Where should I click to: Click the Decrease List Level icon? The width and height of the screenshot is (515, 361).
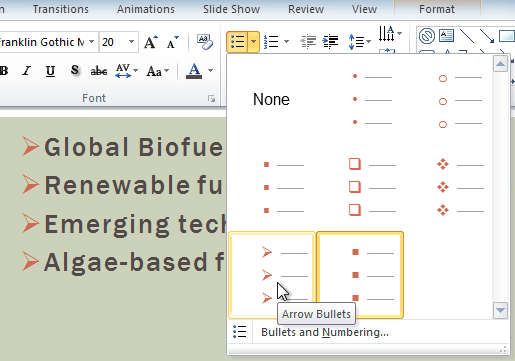pyautogui.click(x=308, y=42)
